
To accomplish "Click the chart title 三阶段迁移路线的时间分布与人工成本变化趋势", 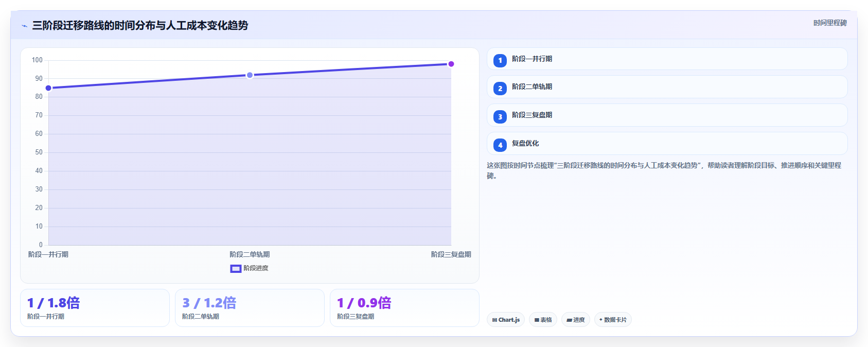I will click(x=140, y=25).
